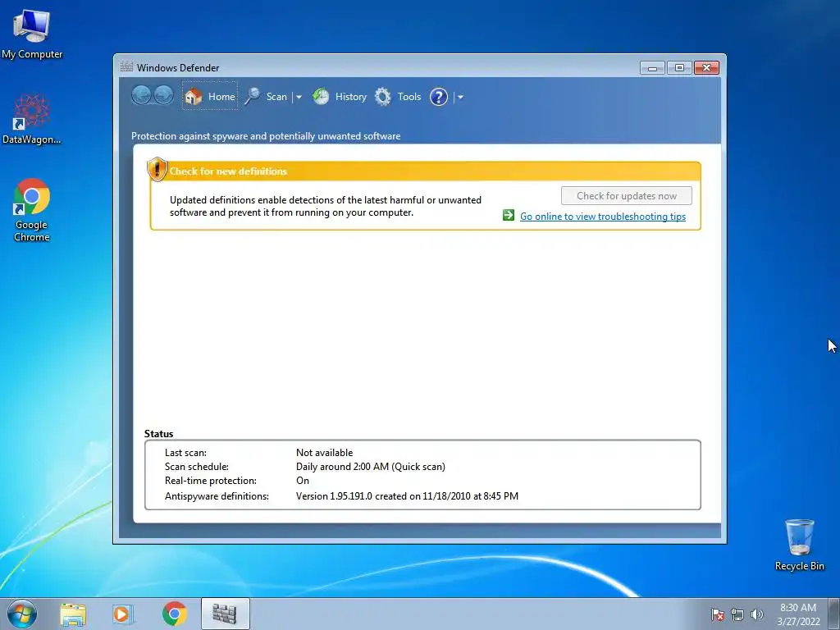
Task: Open the Windows Start menu orb
Action: click(x=22, y=614)
